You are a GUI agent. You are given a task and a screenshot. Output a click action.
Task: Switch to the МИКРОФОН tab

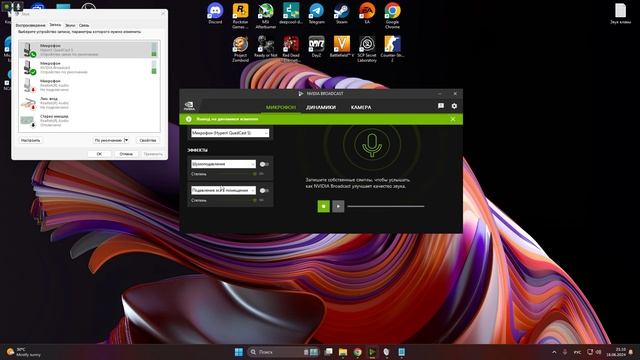(x=280, y=107)
